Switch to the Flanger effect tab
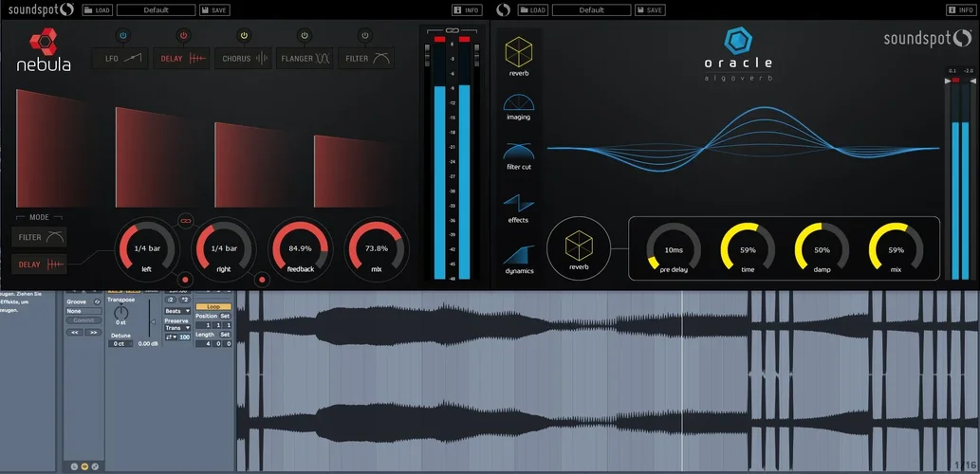Image resolution: width=980 pixels, height=474 pixels. 304,58
